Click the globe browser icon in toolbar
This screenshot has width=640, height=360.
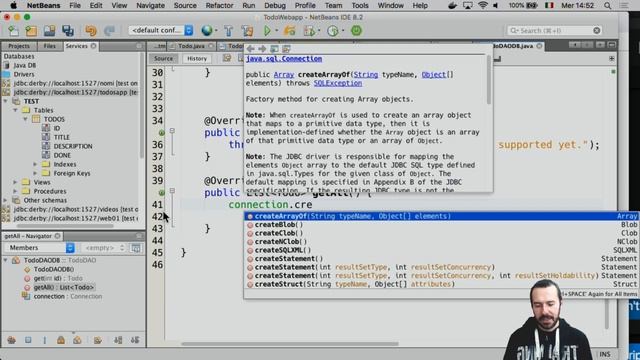(207, 31)
